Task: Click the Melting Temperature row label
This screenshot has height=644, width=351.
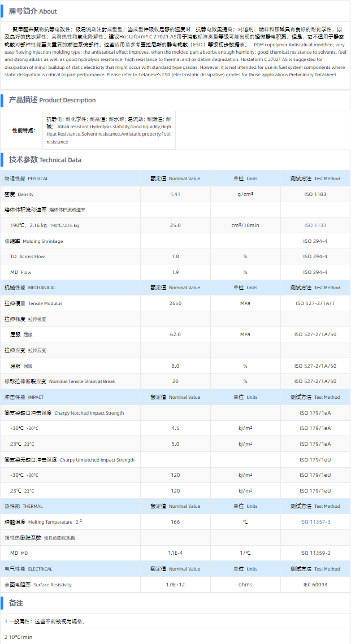Action: click(38, 522)
